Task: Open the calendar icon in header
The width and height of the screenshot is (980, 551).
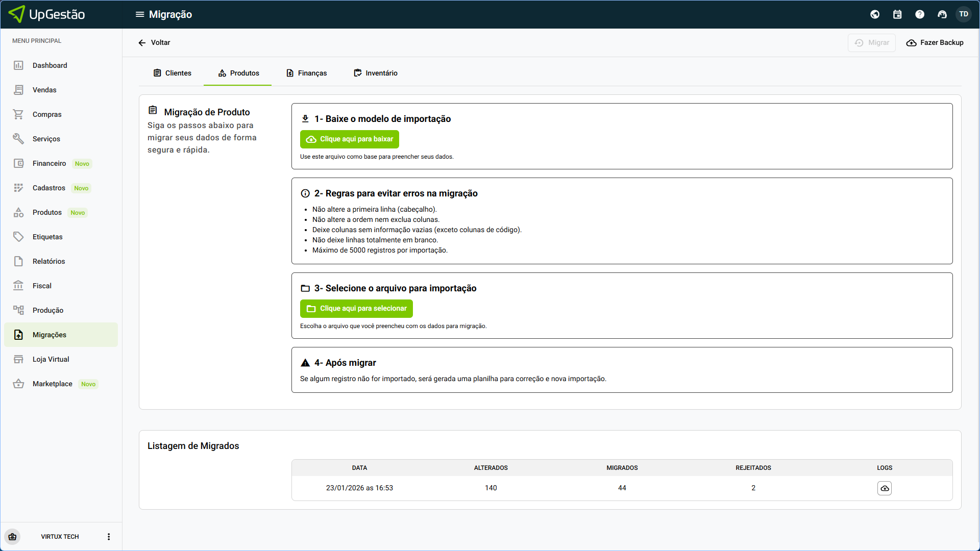Action: click(897, 14)
